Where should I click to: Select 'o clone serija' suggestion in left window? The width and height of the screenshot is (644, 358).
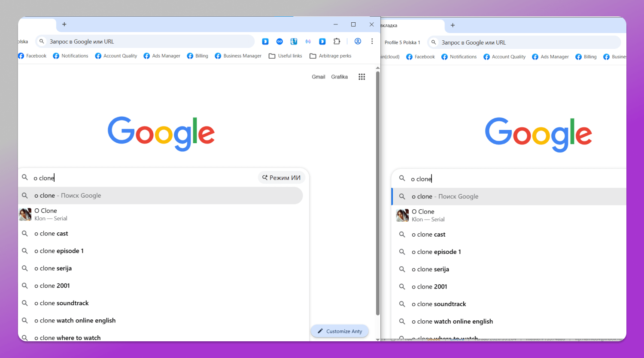coord(161,268)
